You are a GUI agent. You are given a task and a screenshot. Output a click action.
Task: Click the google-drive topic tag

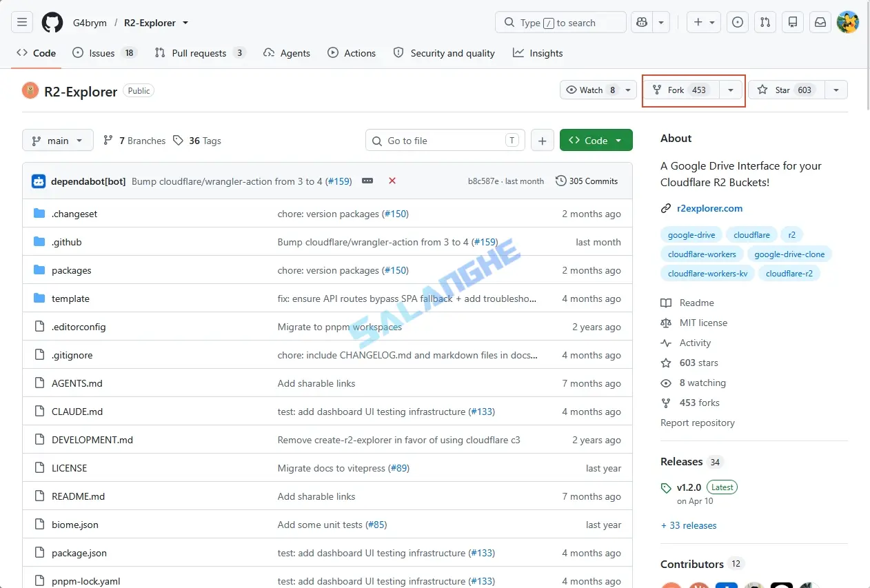coord(691,235)
